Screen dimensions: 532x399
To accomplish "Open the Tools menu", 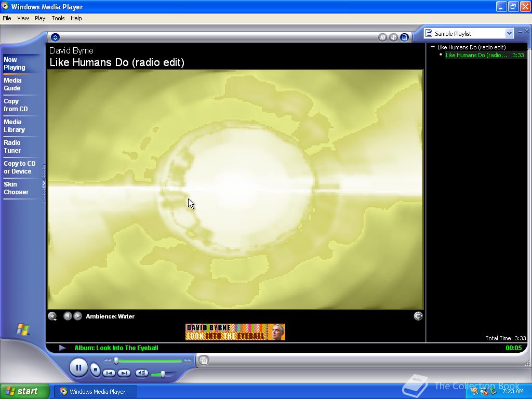I will 58,18.
